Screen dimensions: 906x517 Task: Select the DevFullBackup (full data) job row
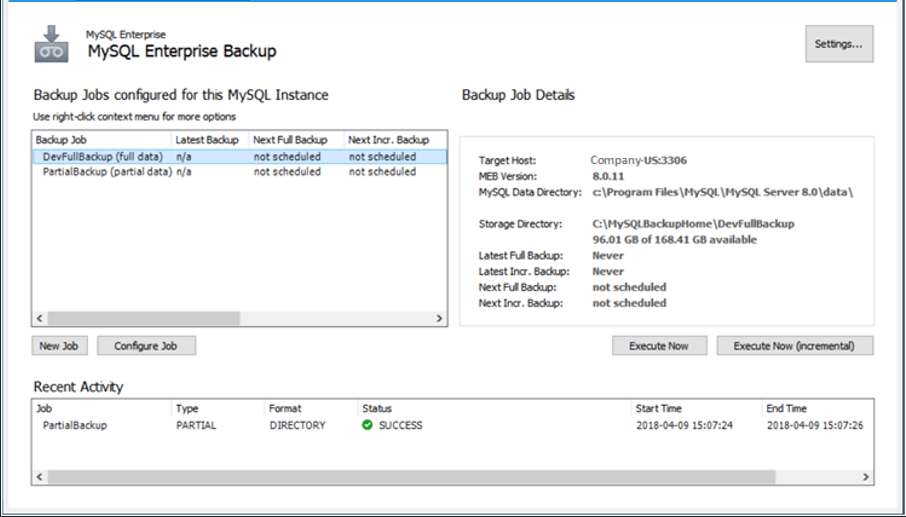tap(240, 157)
